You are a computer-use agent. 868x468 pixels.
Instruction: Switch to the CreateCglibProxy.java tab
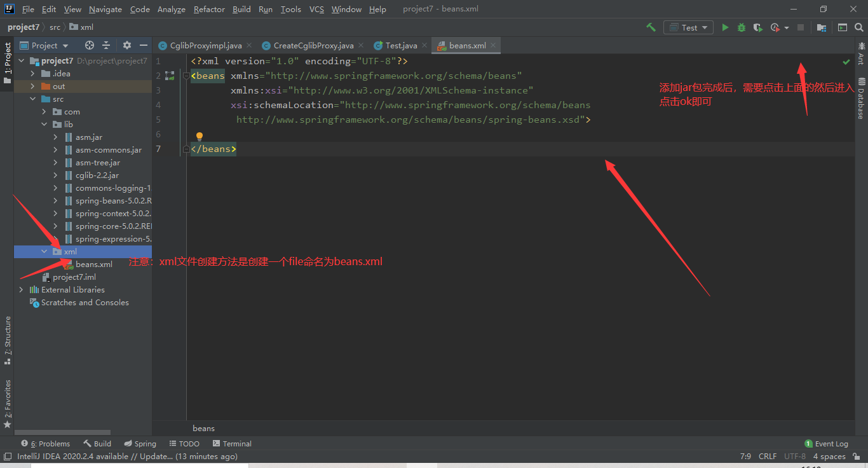point(313,45)
